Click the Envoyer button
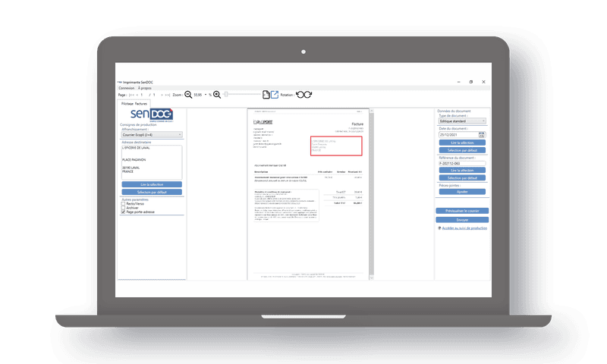 click(x=462, y=220)
